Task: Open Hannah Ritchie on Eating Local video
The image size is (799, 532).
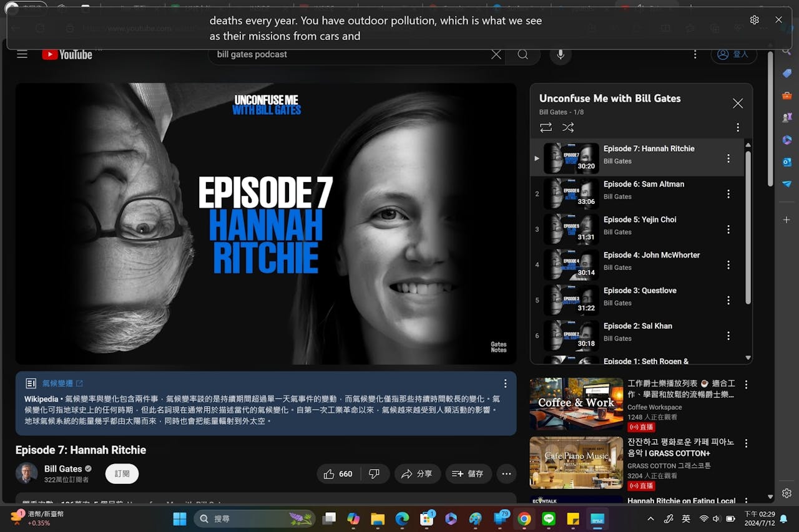Action: 682,500
